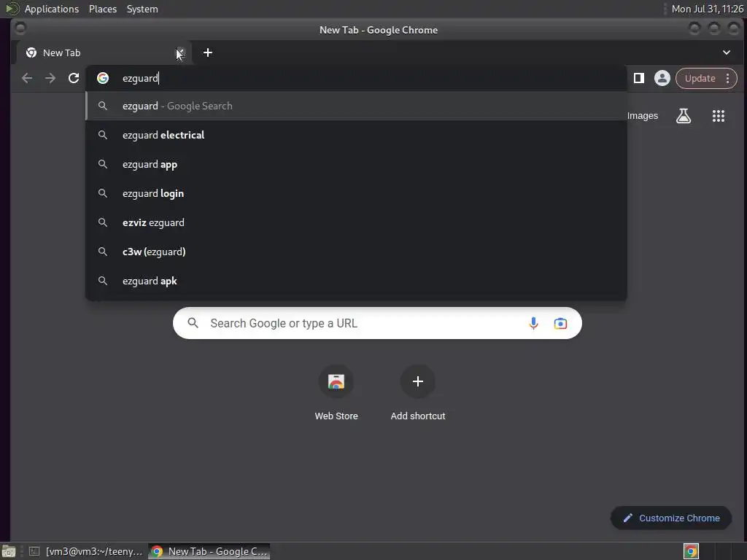Click show desktop icon in taskbar
Image resolution: width=747 pixels, height=560 pixels.
click(x=9, y=551)
